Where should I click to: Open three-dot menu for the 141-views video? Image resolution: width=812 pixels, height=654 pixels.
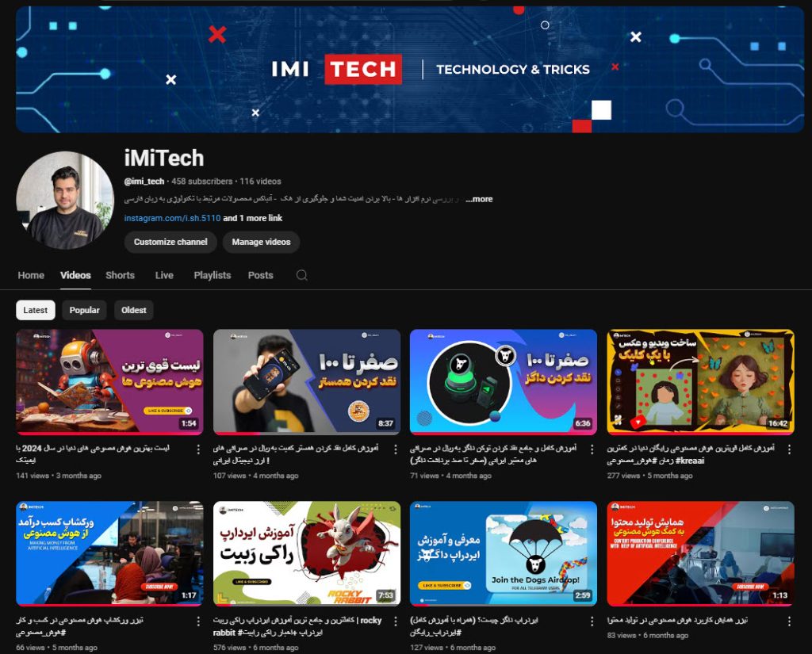pos(197,449)
